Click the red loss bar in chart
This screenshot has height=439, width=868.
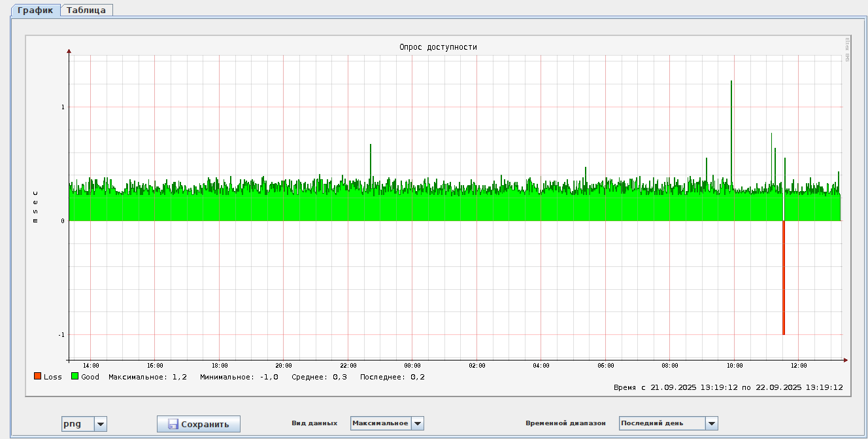pyautogui.click(x=783, y=278)
